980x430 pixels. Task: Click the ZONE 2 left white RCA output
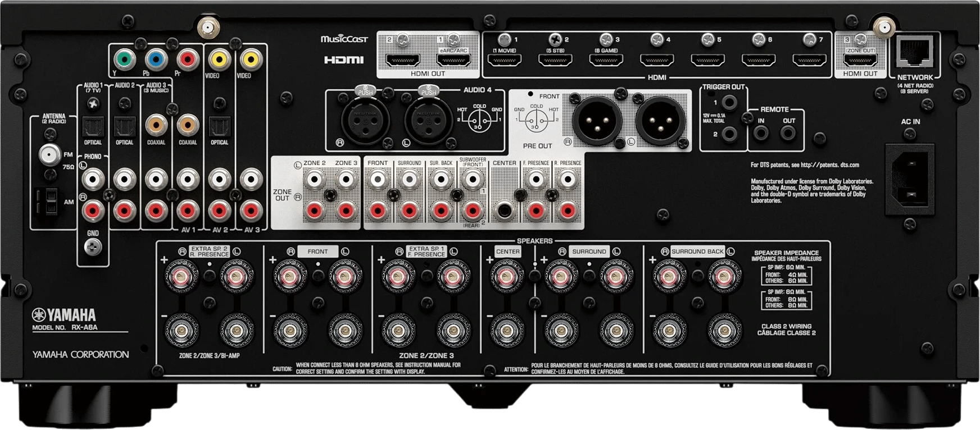tap(315, 180)
